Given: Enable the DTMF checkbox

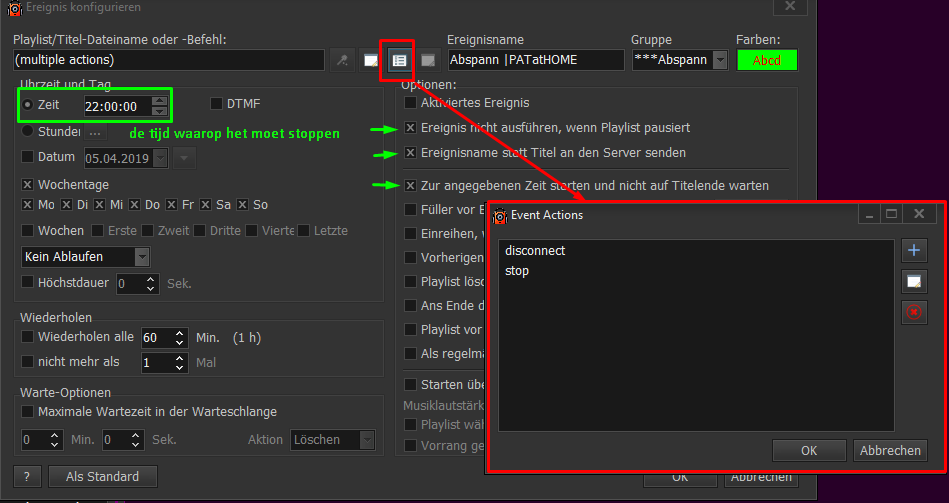Looking at the screenshot, I should [216, 104].
